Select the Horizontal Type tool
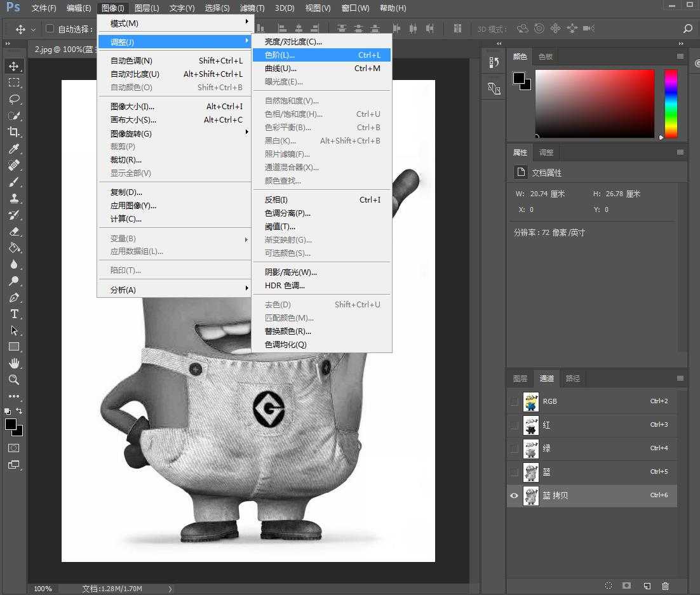 coord(14,314)
